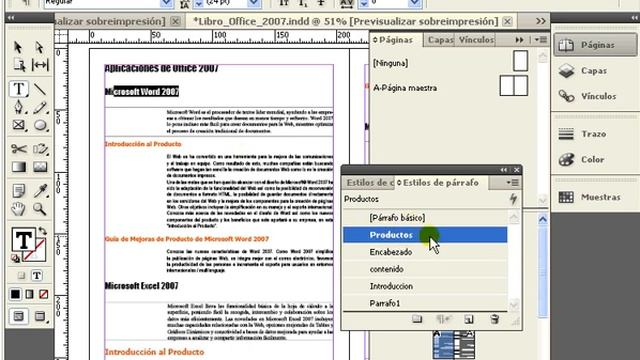
Task: Click the quick apply lightning icon
Action: [513, 199]
